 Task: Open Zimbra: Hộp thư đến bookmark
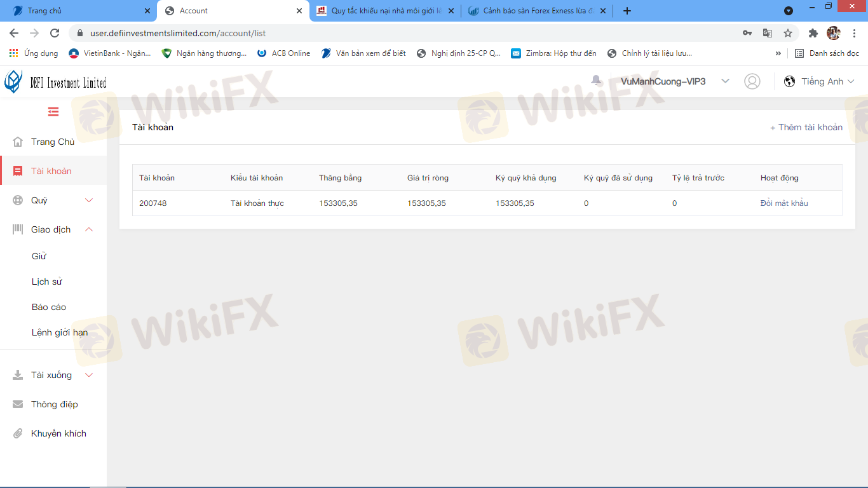click(x=553, y=53)
